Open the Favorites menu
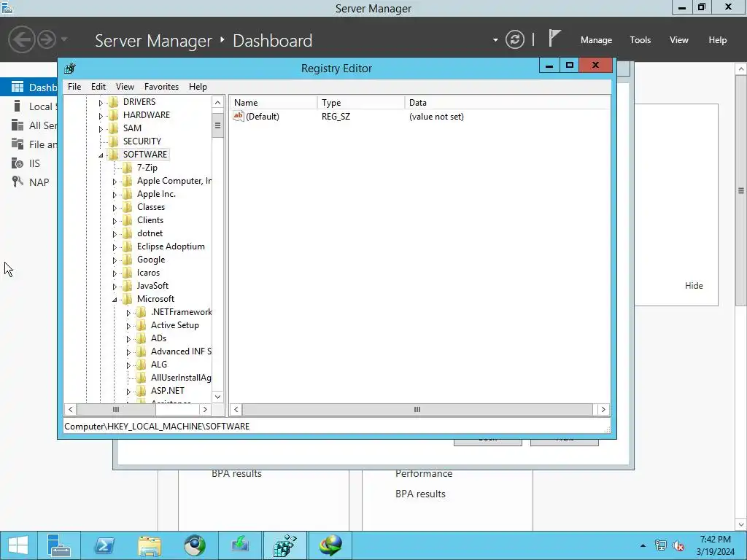The height and width of the screenshot is (560, 747). click(x=161, y=87)
